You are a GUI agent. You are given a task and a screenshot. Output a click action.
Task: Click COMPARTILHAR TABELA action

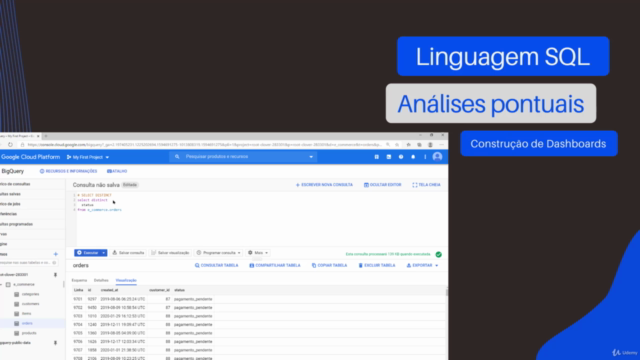coord(275,265)
